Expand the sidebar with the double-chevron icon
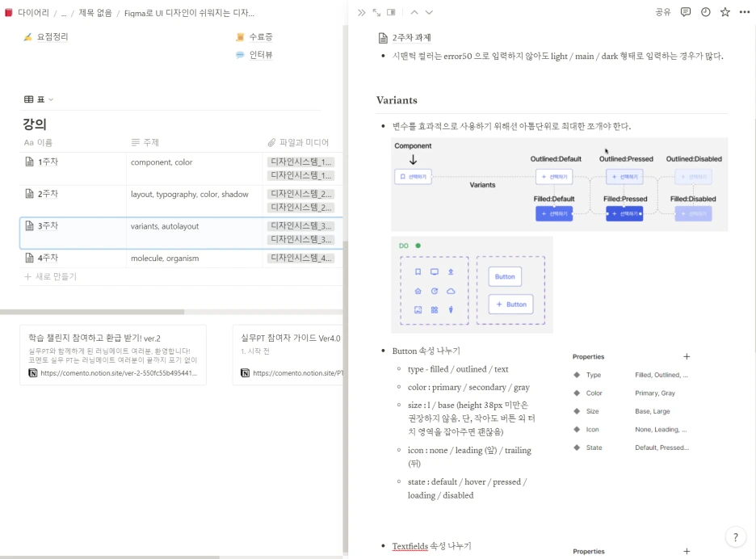 (362, 12)
